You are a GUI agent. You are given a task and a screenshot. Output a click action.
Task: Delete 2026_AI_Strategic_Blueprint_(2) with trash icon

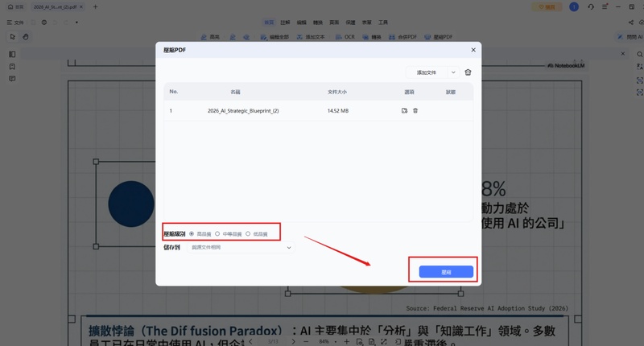[x=415, y=111]
